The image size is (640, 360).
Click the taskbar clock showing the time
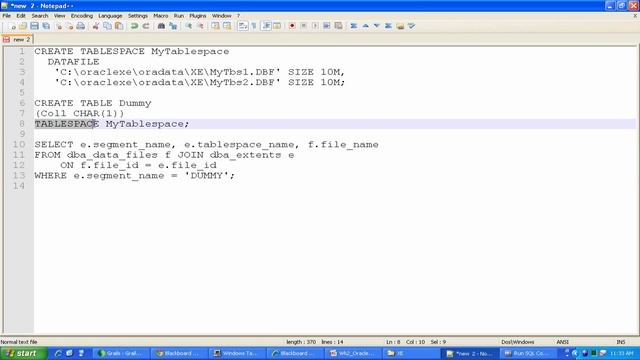pos(622,353)
